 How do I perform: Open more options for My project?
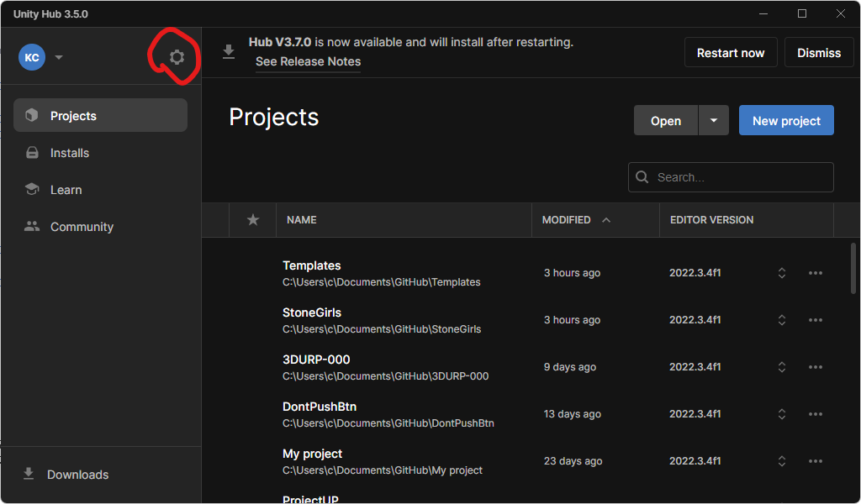(816, 462)
